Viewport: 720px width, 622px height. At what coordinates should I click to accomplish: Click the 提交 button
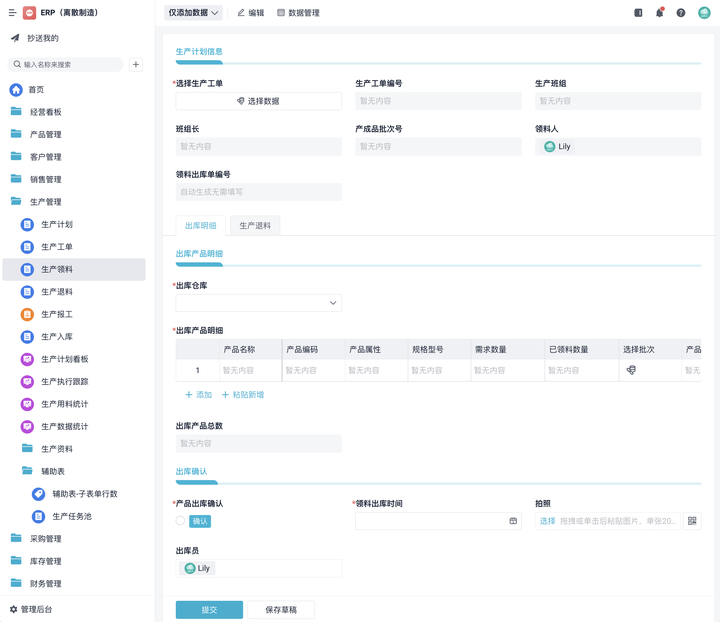209,609
